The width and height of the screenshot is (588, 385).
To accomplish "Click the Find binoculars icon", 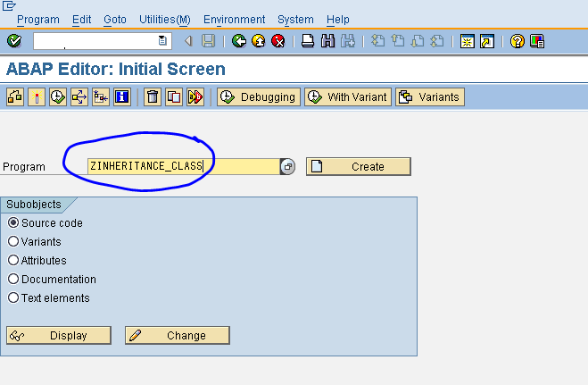I will click(x=327, y=40).
